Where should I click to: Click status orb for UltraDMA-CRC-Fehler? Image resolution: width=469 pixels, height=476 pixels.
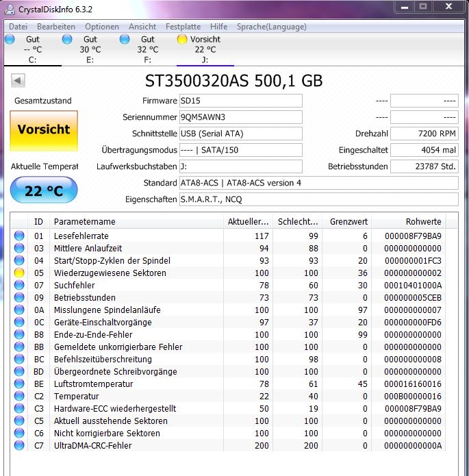(19, 445)
